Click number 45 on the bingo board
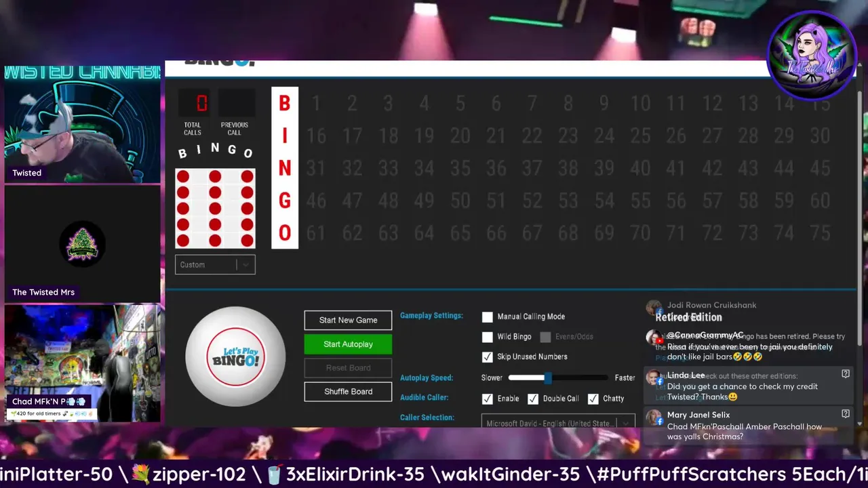 click(820, 167)
